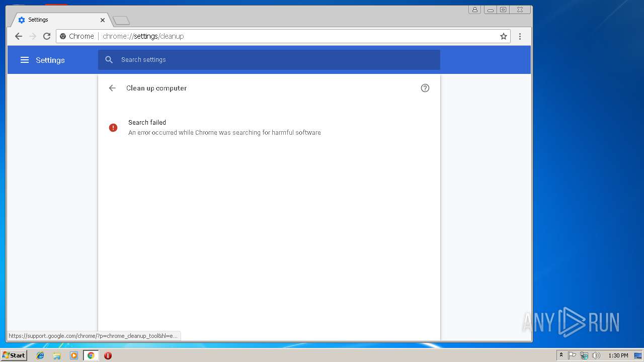This screenshot has height=362, width=644.
Task: Click the address bar URL
Action: 143,36
